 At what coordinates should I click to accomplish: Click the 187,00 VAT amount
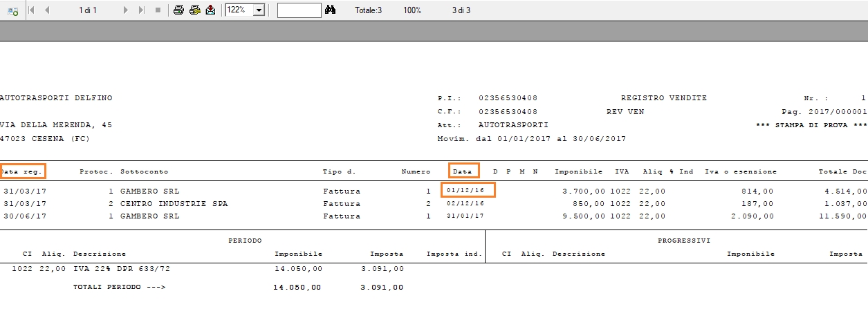758,204
